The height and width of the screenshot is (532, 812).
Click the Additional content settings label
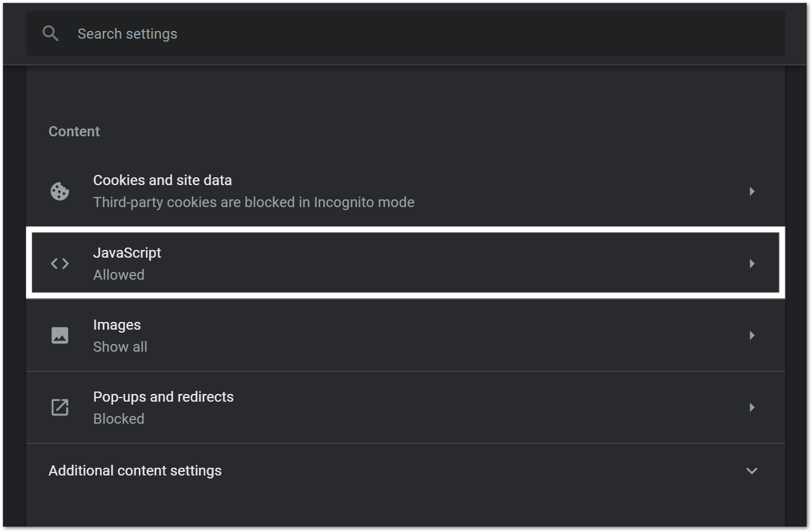(135, 471)
